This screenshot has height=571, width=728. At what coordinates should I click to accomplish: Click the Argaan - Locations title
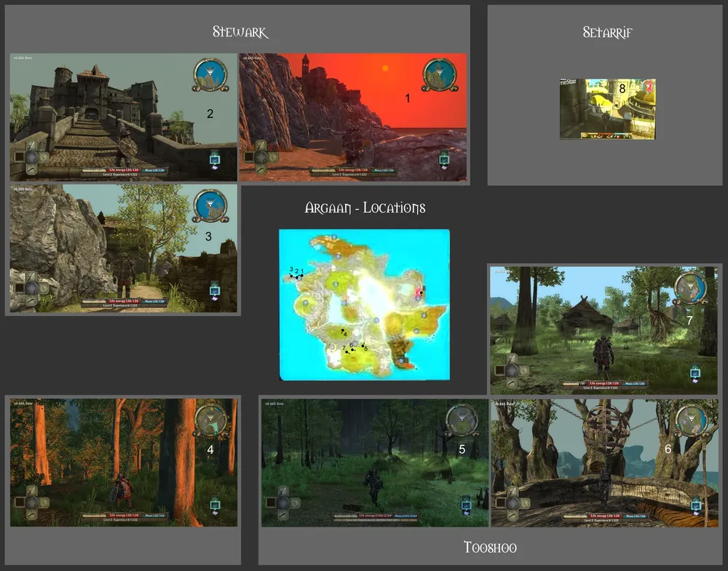tap(365, 208)
